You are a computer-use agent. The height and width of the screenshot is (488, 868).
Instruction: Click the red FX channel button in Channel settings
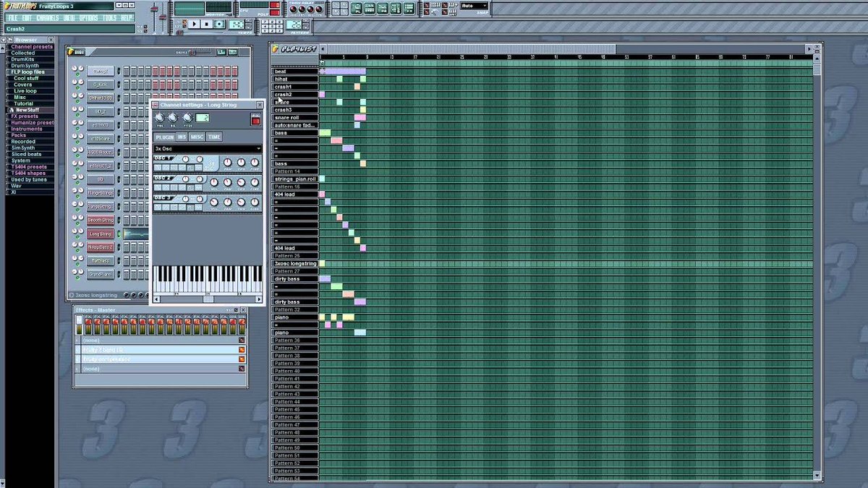pos(255,119)
